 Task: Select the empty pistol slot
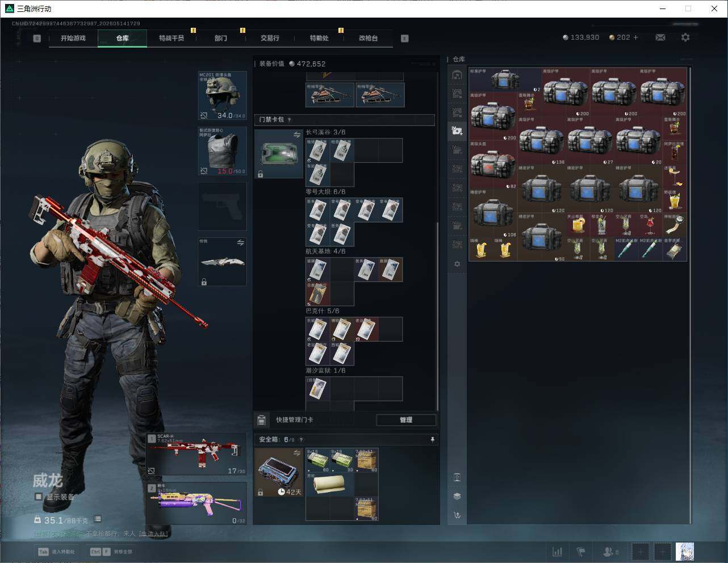[222, 206]
